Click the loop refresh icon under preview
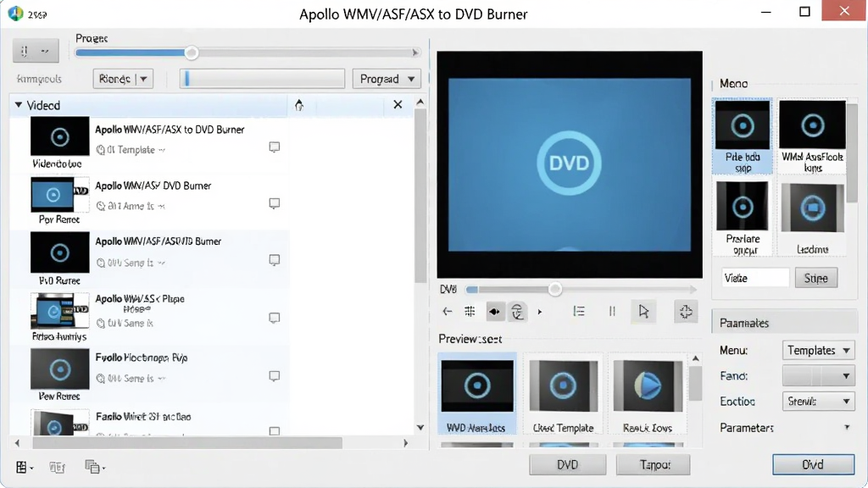Screen dimensions: 868x488 (517, 312)
